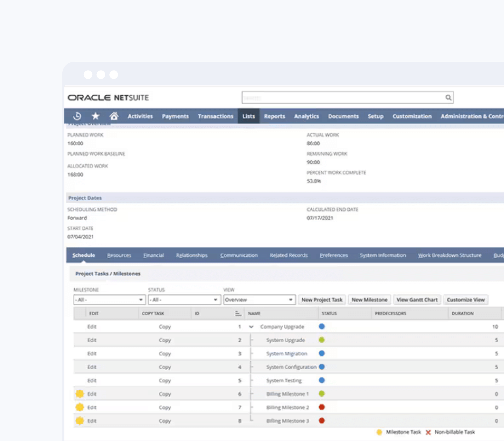Click milestone sun icon beside Billing Milestone 1
The width and height of the screenshot is (504, 441).
coord(80,394)
